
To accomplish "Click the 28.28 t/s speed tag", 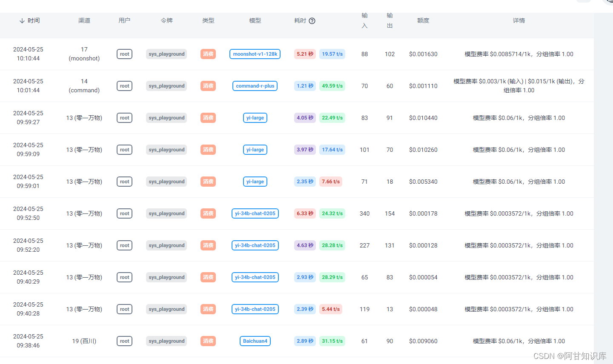I will click(x=332, y=245).
